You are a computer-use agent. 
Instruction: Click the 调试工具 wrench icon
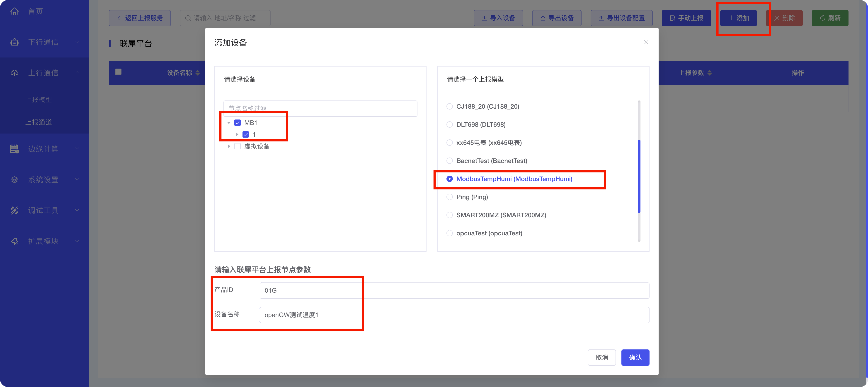click(14, 211)
